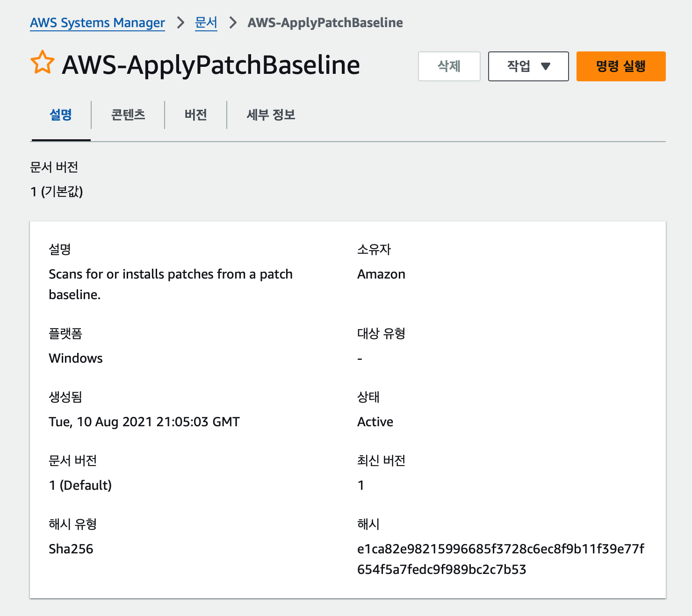The height and width of the screenshot is (616, 692).
Task: Switch to the 콘텐츠 tab
Action: pos(128,115)
